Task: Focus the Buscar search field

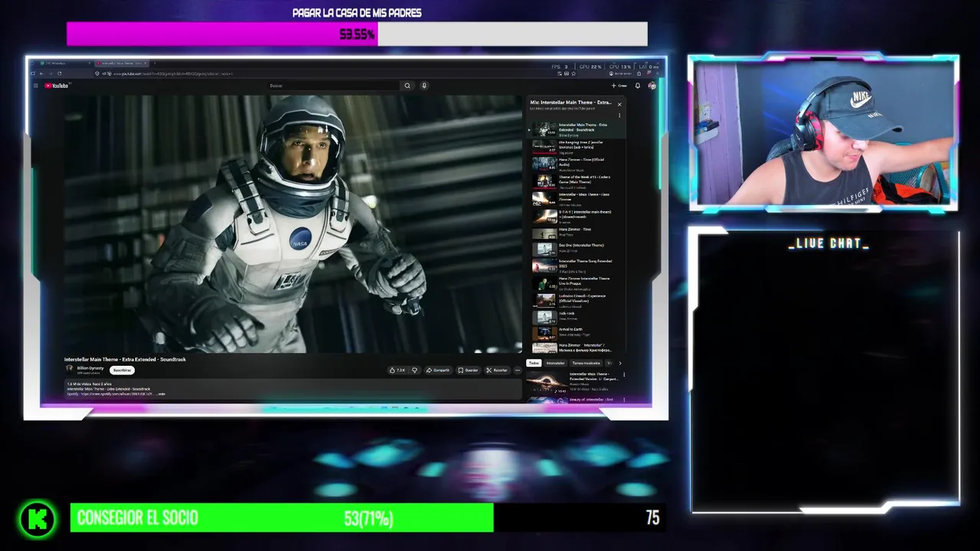Action: coord(333,86)
